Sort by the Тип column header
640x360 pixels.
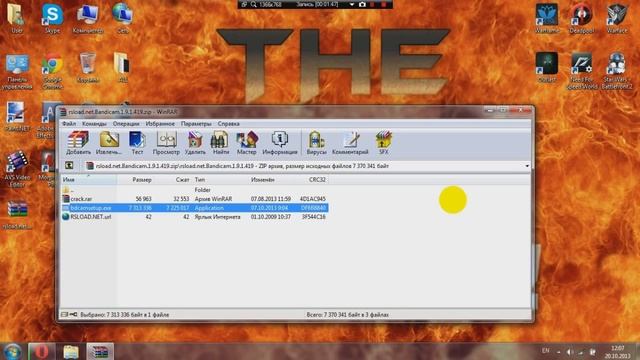click(x=220, y=180)
